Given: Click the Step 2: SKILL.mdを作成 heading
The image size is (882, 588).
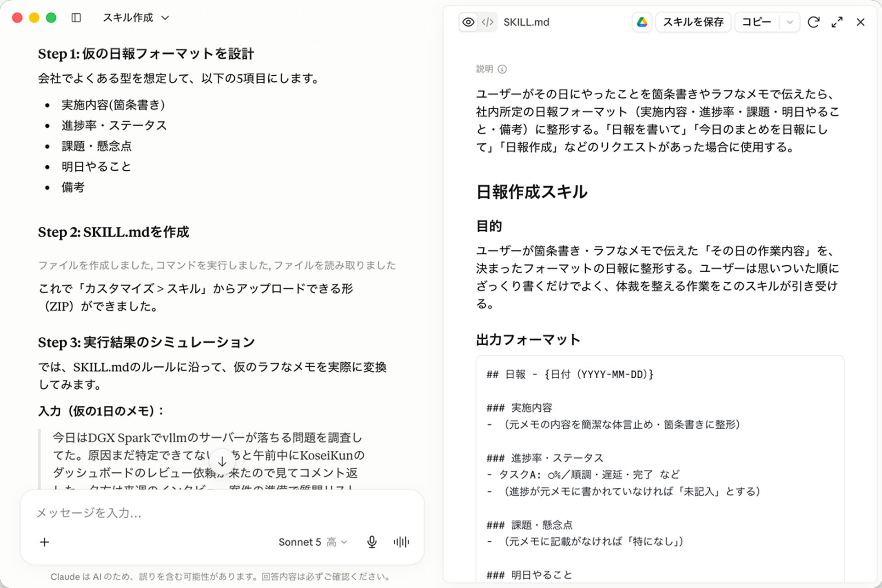Looking at the screenshot, I should [x=113, y=232].
